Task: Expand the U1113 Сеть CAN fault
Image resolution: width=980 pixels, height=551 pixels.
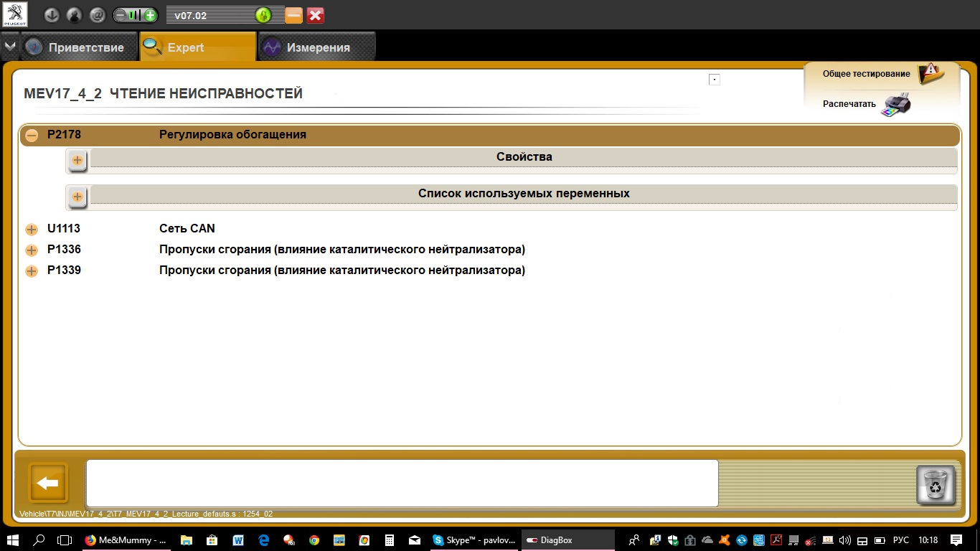Action: pyautogui.click(x=32, y=230)
